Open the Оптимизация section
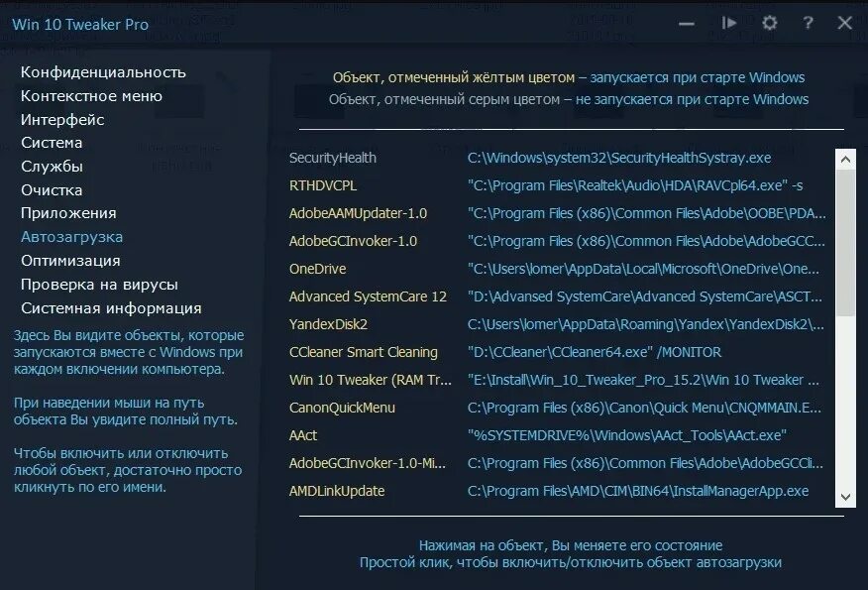The image size is (868, 590). point(70,261)
